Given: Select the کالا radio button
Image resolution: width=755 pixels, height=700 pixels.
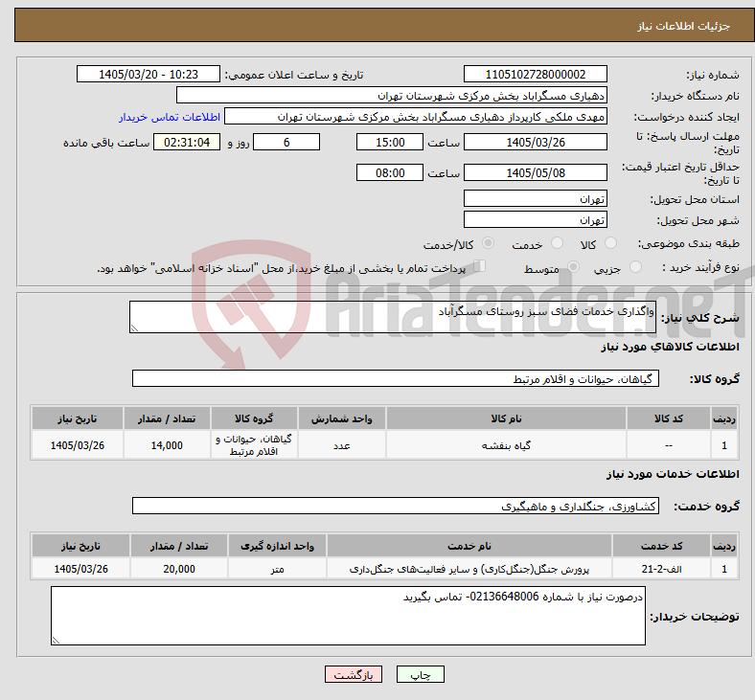Looking at the screenshot, I should 610,243.
